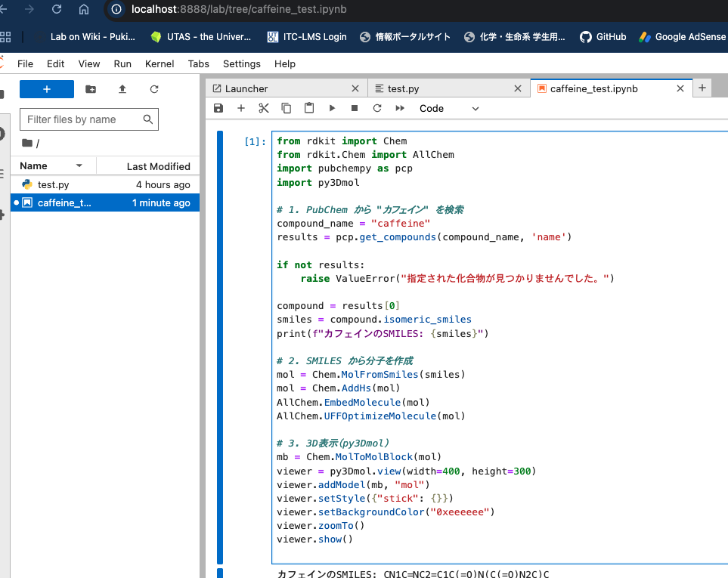Refresh the file browser list
Viewport: 728px width, 578px height.
tap(154, 89)
